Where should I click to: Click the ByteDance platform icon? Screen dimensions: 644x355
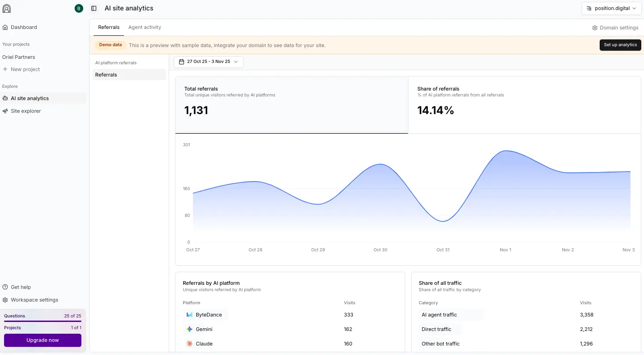pyautogui.click(x=189, y=315)
